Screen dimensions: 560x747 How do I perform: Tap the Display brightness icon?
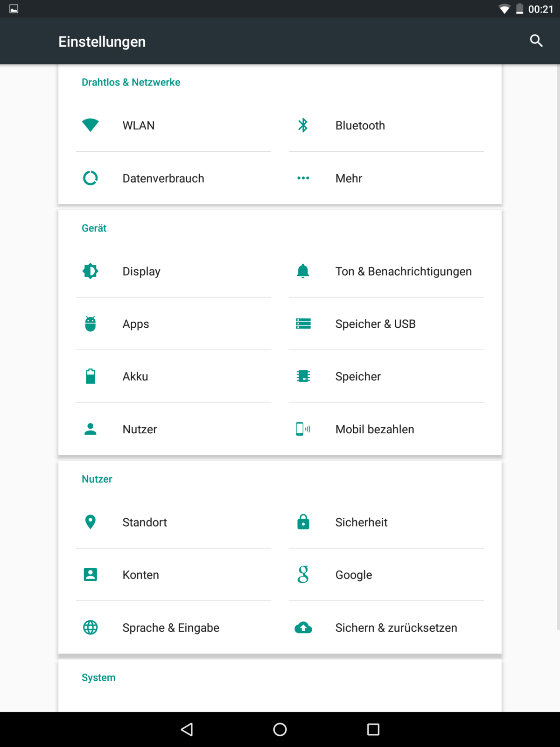[91, 271]
